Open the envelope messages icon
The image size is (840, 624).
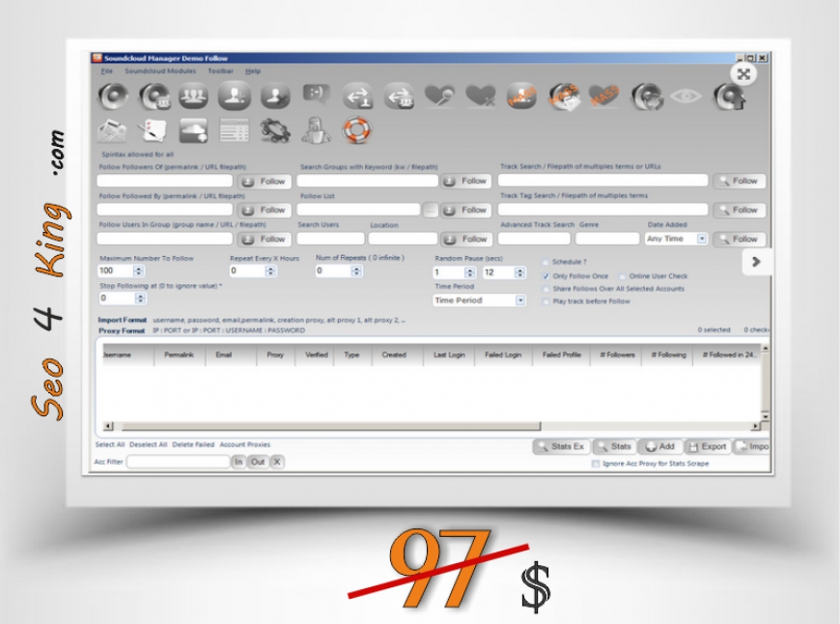coord(112,130)
